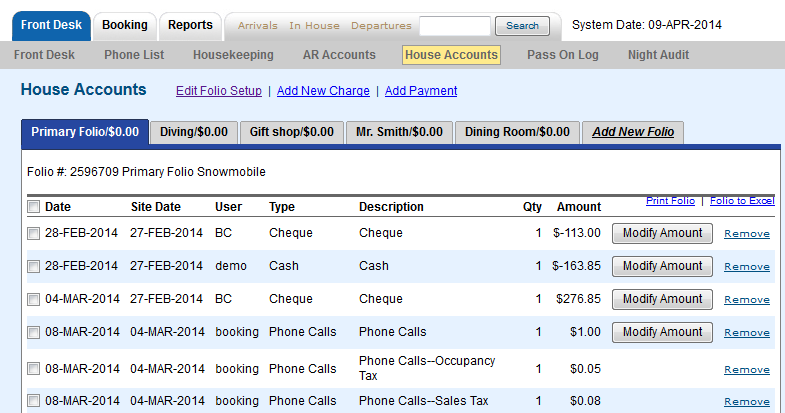
Task: Remove the $0.08 Sales Tax entry
Action: 747,401
